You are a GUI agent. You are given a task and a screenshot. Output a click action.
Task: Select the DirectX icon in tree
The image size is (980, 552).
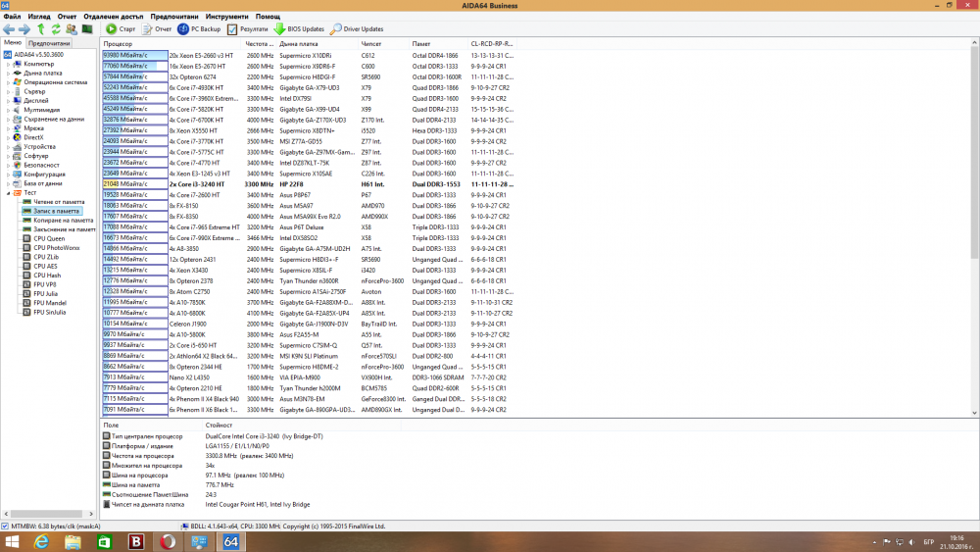(18, 137)
